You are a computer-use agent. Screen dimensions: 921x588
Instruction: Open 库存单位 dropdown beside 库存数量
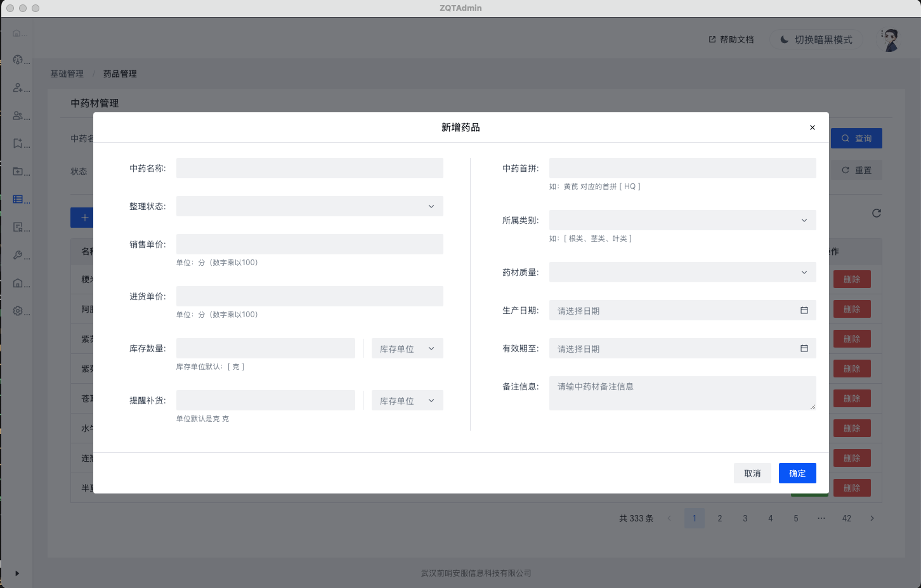coord(407,348)
